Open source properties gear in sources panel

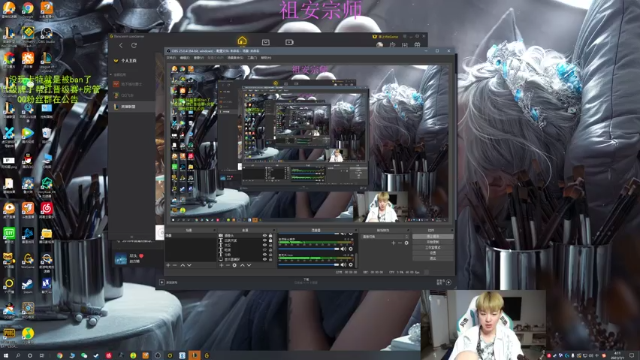235,265
